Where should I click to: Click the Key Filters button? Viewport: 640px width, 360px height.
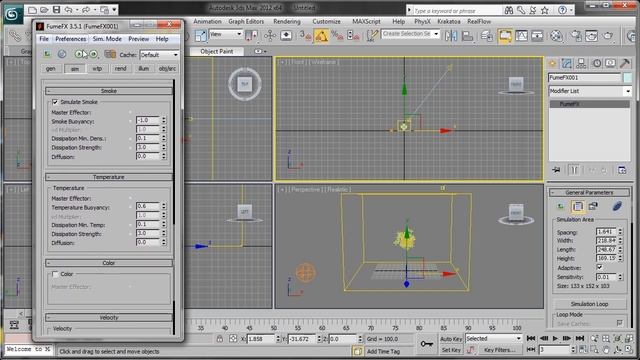(500, 350)
